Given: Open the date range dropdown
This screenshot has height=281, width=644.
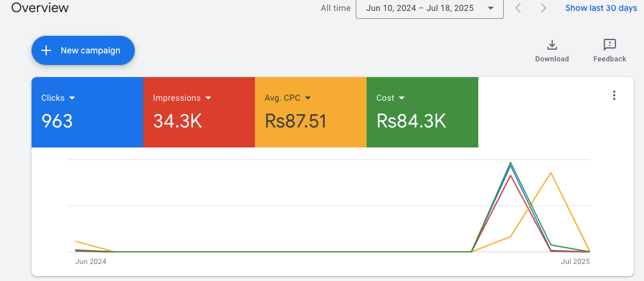Looking at the screenshot, I should [430, 8].
